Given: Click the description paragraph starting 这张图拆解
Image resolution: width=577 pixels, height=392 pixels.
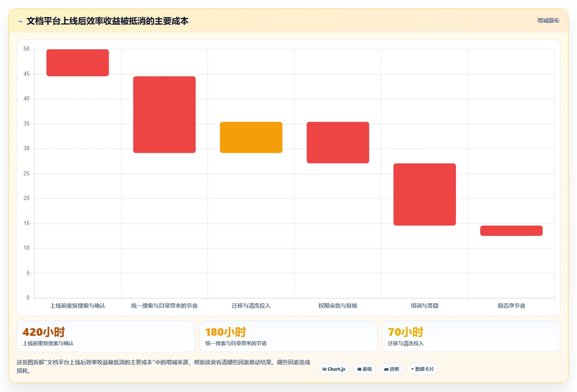Looking at the screenshot, I should (x=164, y=366).
